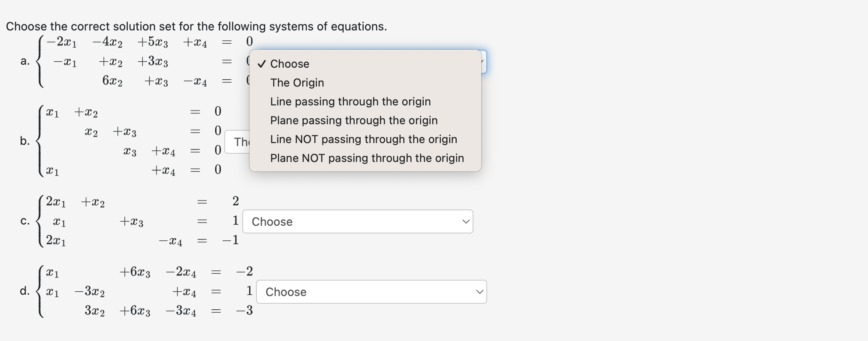Click the "a." system label
Viewport: 868px width, 341px height.
pos(25,61)
